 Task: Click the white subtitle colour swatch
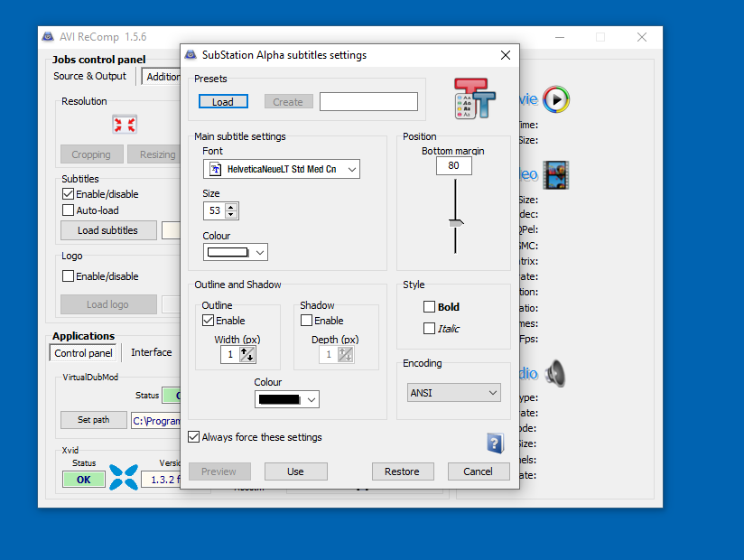(x=228, y=253)
